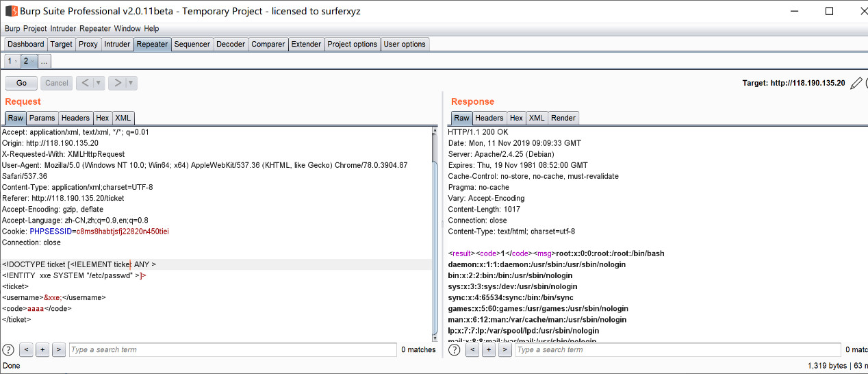Screen dimensions: 868x374
Task: Switch to the Dashboard tab
Action: pyautogui.click(x=26, y=44)
